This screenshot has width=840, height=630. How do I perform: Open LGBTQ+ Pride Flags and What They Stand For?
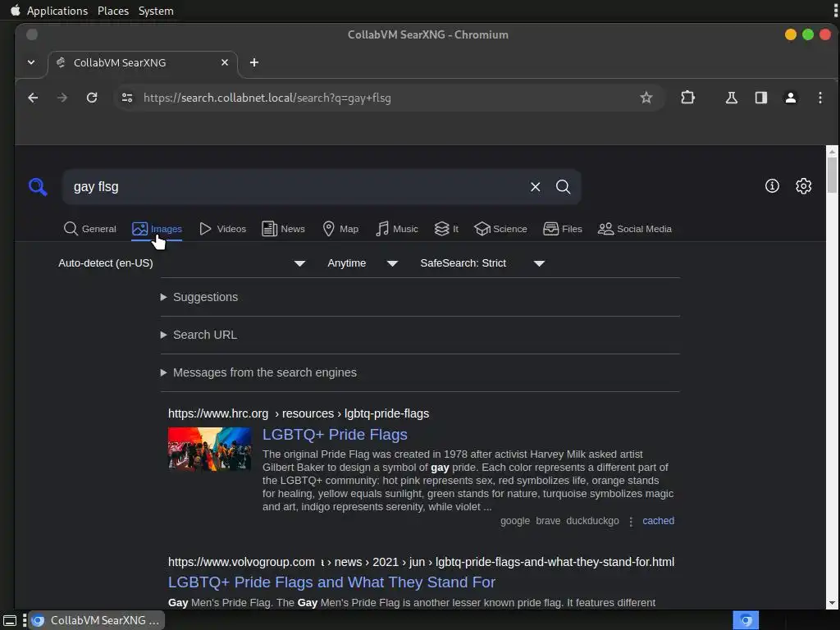coord(331,582)
